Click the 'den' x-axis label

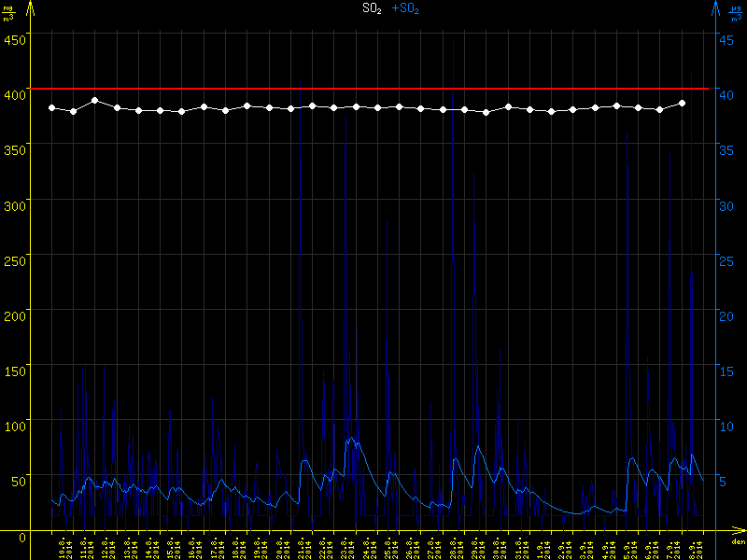pyautogui.click(x=738, y=541)
